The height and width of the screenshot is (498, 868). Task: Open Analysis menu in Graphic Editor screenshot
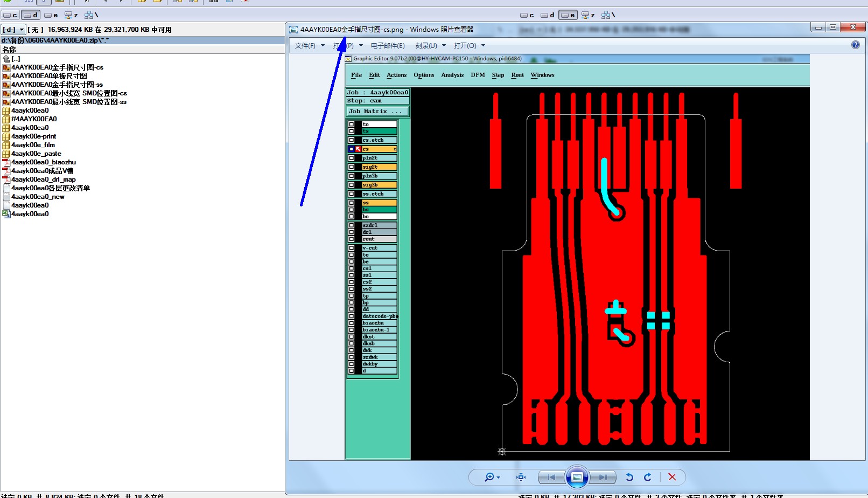452,75
